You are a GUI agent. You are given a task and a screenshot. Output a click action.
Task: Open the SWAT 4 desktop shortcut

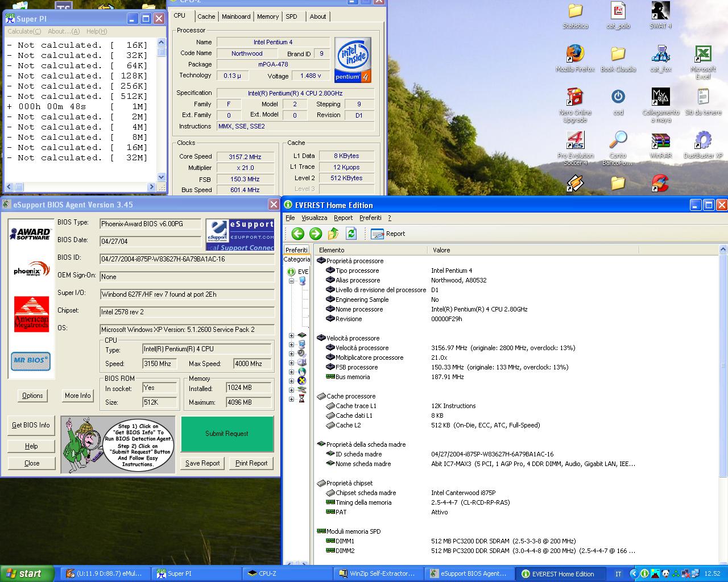click(x=660, y=15)
